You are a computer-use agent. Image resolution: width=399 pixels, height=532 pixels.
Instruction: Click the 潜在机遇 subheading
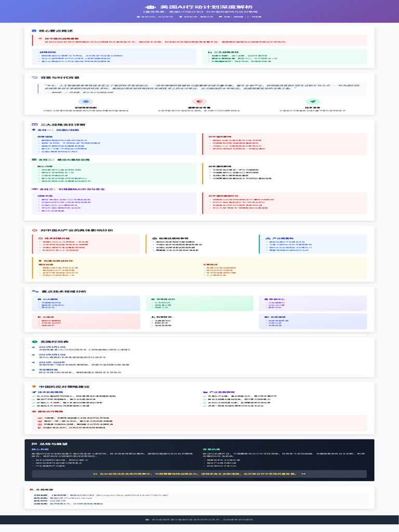point(45,264)
